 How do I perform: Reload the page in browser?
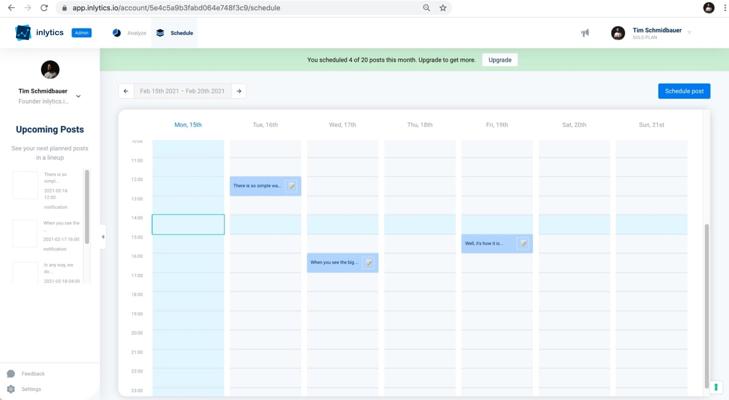pyautogui.click(x=44, y=8)
